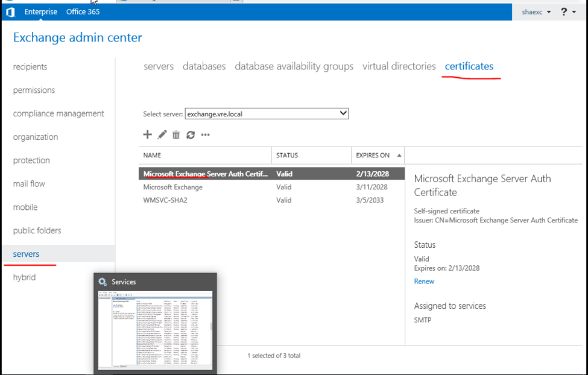The height and width of the screenshot is (375, 588).
Task: Click the Office logo icon in header
Action: (10, 12)
